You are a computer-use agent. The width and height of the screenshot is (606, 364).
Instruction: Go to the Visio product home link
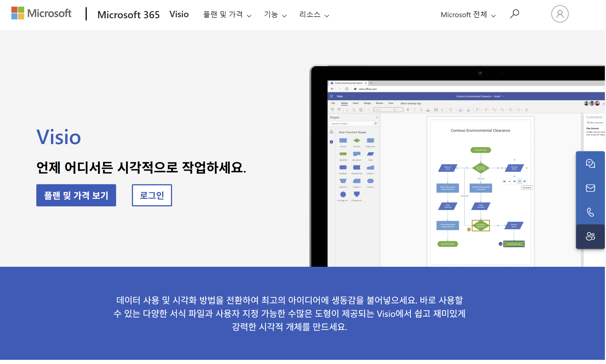179,14
